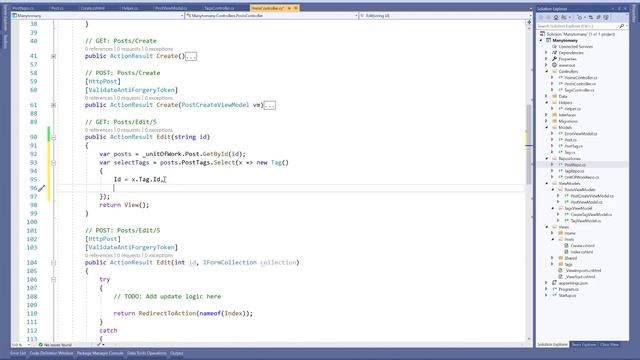Image resolution: width=640 pixels, height=360 pixels.
Task: Select the Connected Services node
Action: pyautogui.click(x=576, y=47)
